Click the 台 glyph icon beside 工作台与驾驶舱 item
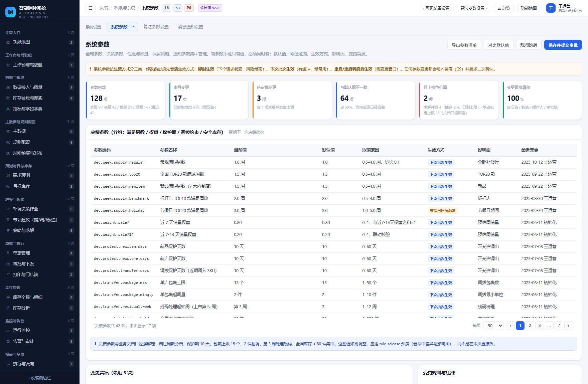This screenshot has width=588, height=384. [x=8, y=65]
